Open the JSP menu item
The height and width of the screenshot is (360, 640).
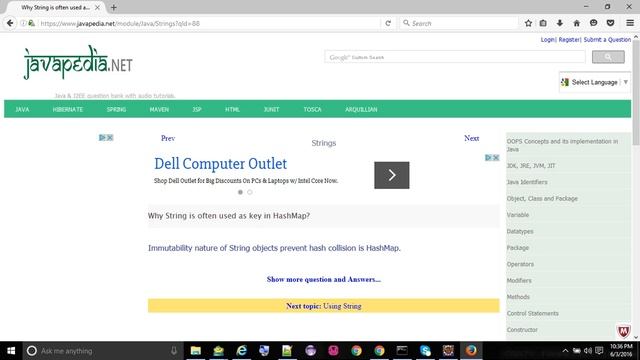197,109
